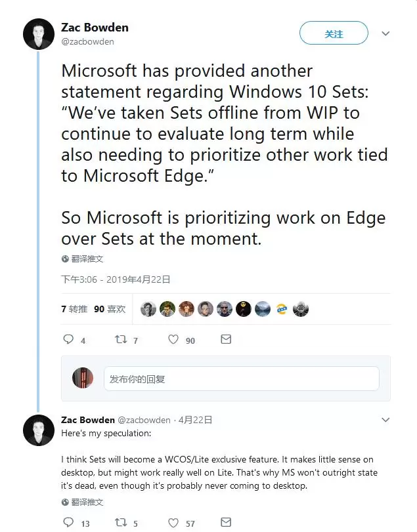The image size is (417, 532).
Task: Click the retweet icon with count 7
Action: [x=121, y=340]
